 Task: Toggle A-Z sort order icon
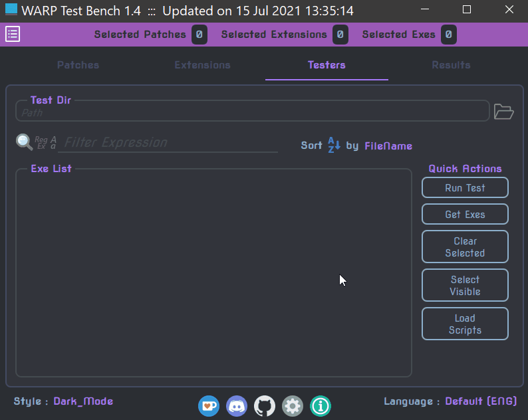click(334, 145)
